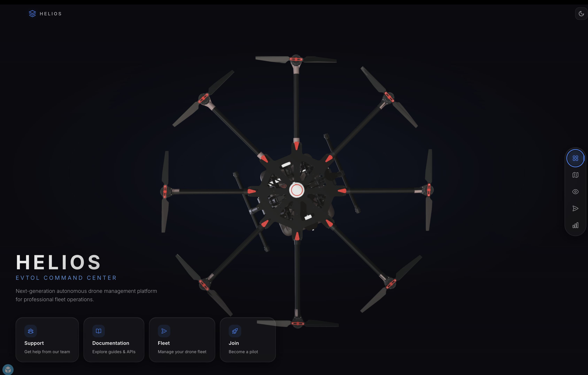
Task: Click the paper plane icon in sidebar
Action: point(575,208)
